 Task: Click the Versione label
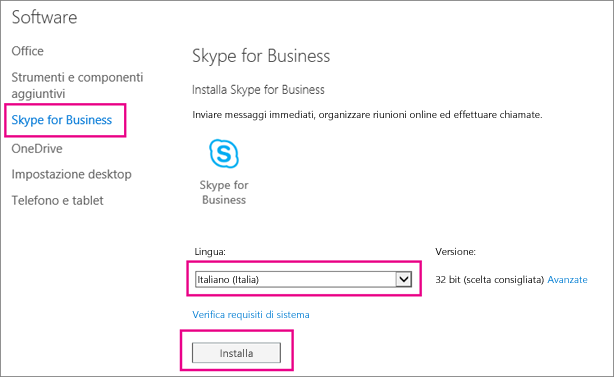pyautogui.click(x=455, y=252)
